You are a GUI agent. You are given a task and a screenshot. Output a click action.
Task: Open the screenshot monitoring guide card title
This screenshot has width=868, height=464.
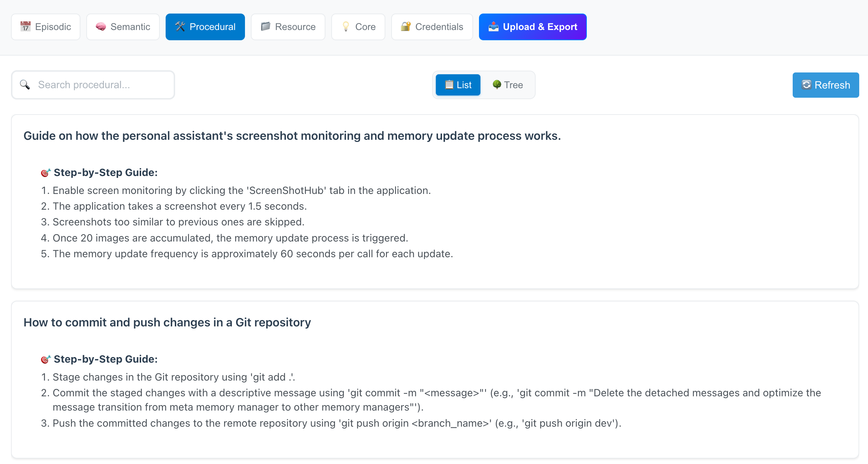[292, 136]
